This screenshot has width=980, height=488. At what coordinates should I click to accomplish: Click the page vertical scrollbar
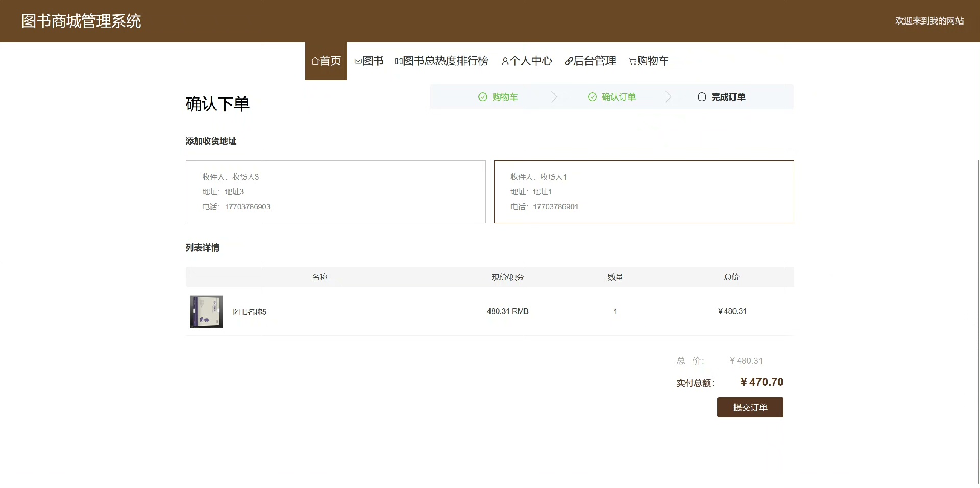(978, 322)
